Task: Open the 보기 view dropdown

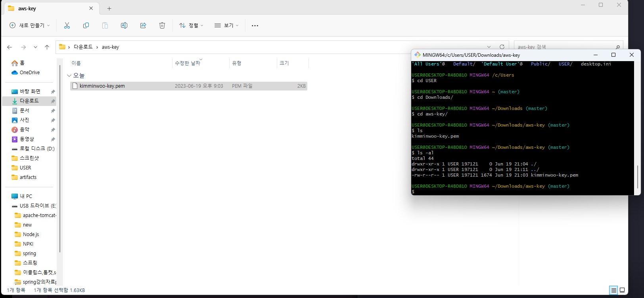Action: pos(226,25)
